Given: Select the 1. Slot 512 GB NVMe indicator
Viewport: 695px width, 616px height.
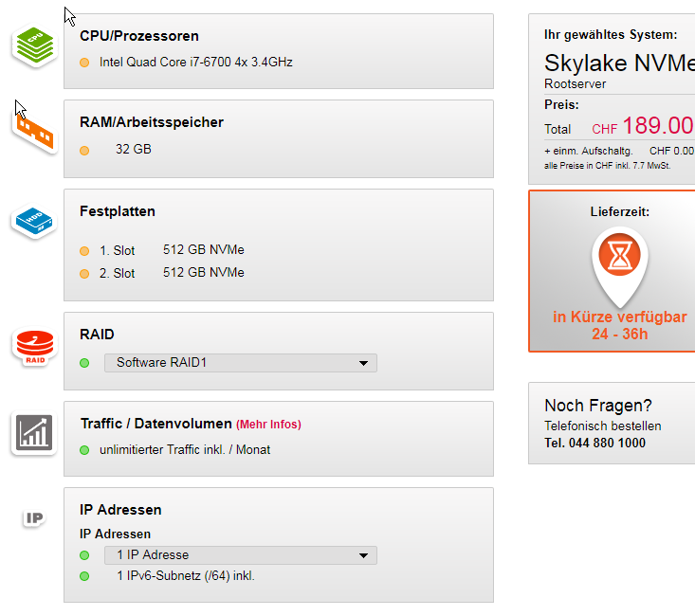Looking at the screenshot, I should coord(84,251).
